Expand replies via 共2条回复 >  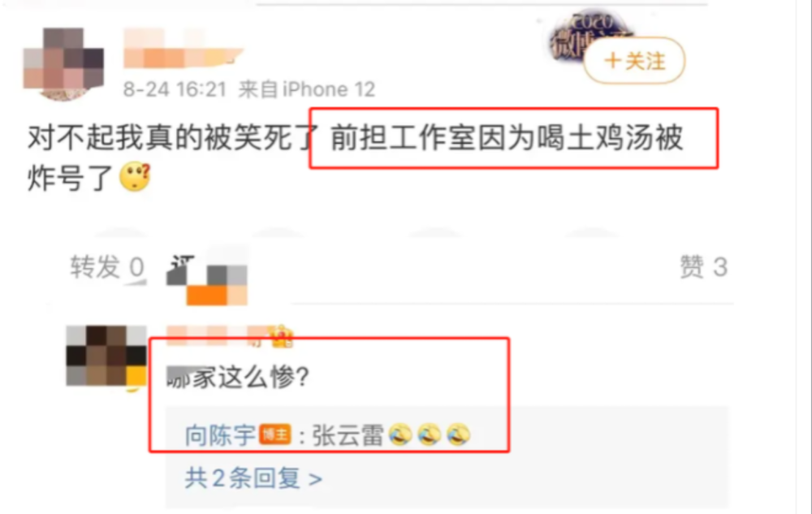(x=253, y=477)
